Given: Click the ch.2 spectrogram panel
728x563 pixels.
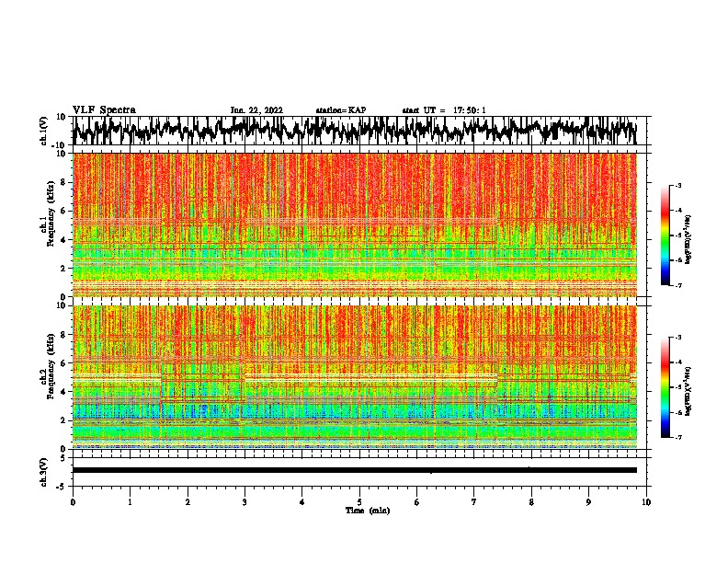Looking at the screenshot, I should point(354,377).
